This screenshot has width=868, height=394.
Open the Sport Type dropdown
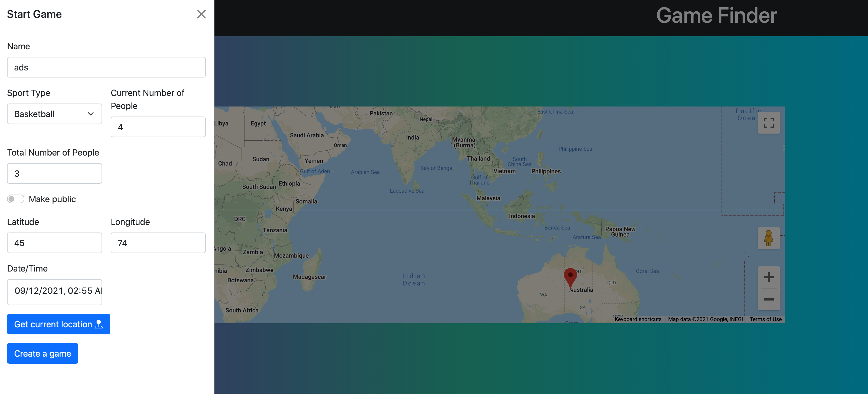54,114
